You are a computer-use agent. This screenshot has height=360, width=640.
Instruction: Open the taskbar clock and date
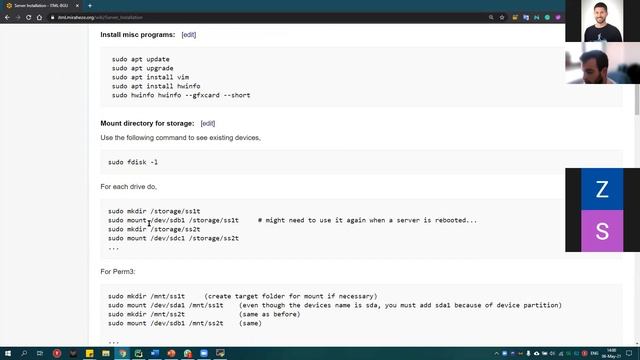[611, 353]
